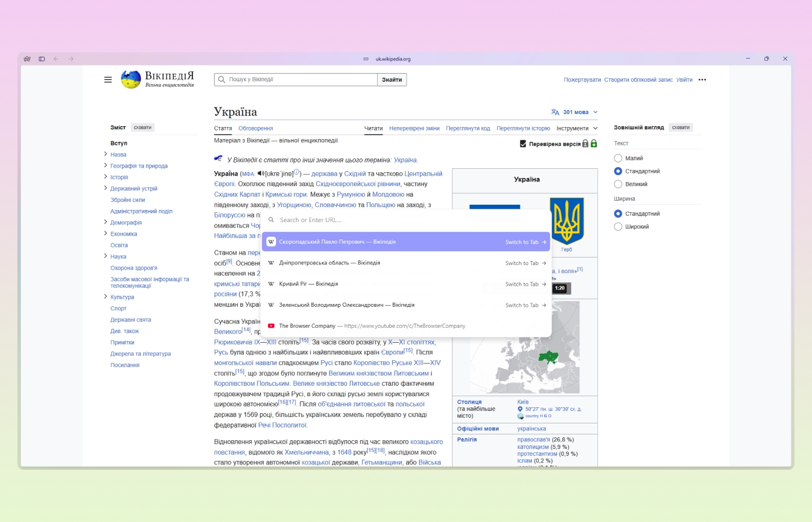Hide the Зовнішній вигляд appearance panel
Screen dimensions: 812x522
[681, 128]
